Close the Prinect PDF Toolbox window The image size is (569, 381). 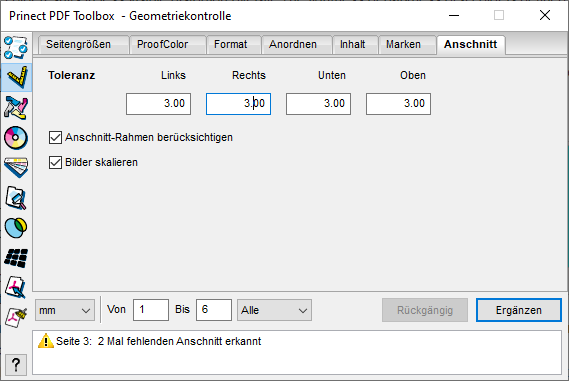coord(545,15)
